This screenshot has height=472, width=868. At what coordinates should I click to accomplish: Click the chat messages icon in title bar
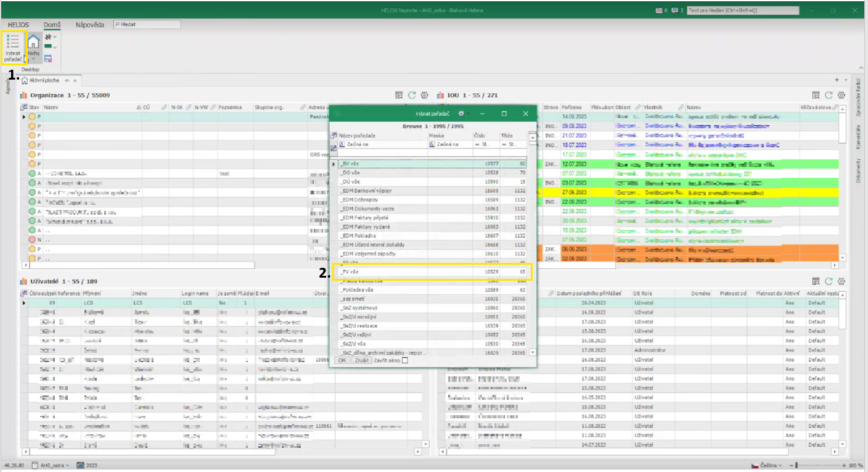point(674,10)
